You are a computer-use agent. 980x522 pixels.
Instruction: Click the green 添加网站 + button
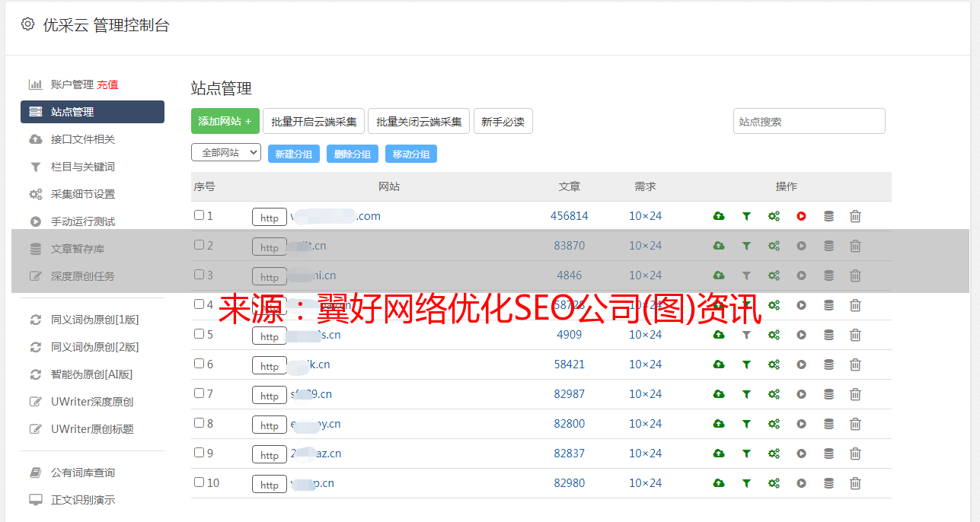coord(225,121)
